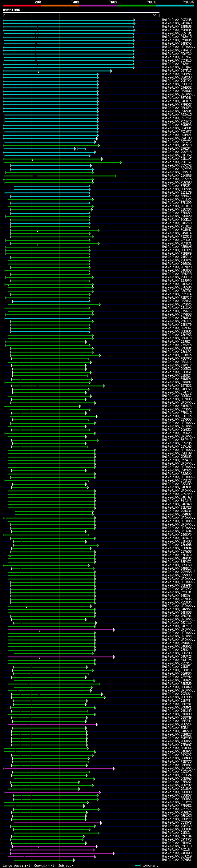Select the UniRef100_P22830 hit label

[x=177, y=602]
